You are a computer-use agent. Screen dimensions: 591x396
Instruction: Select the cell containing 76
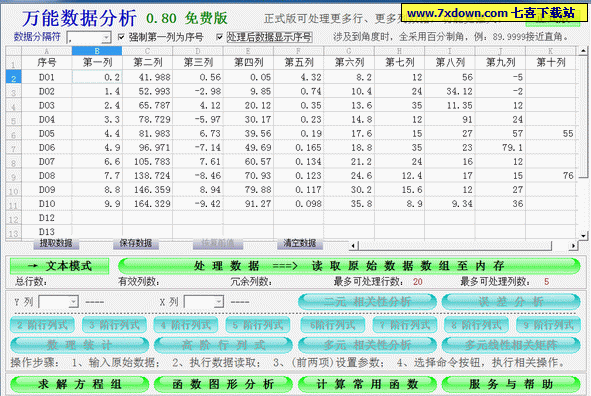point(551,176)
